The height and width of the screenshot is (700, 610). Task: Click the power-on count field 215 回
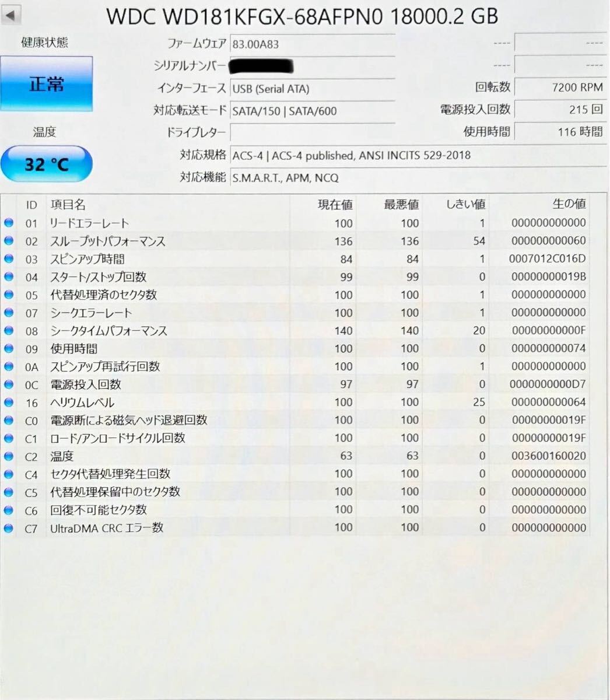[559, 109]
